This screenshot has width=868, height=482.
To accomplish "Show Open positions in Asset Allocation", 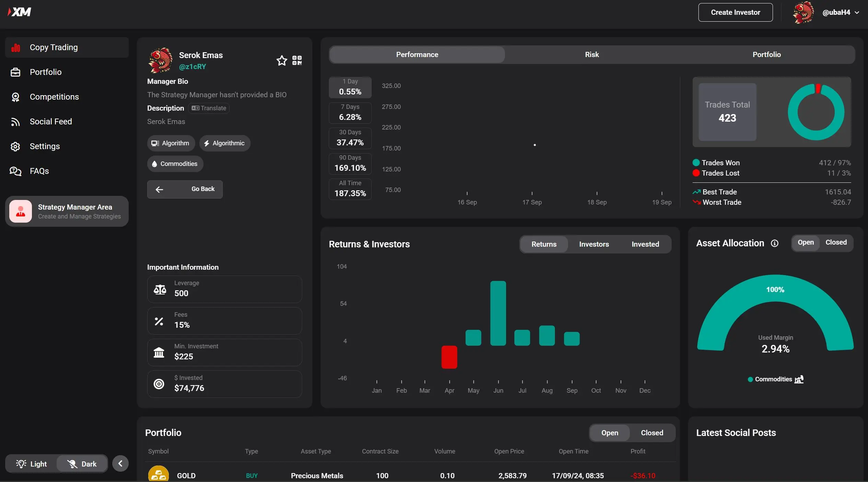I will (x=806, y=243).
